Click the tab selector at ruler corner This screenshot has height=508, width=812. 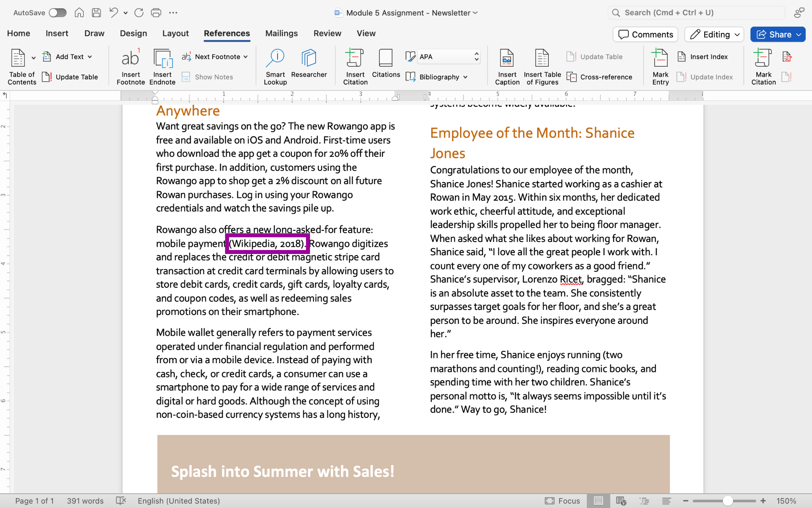click(5, 95)
